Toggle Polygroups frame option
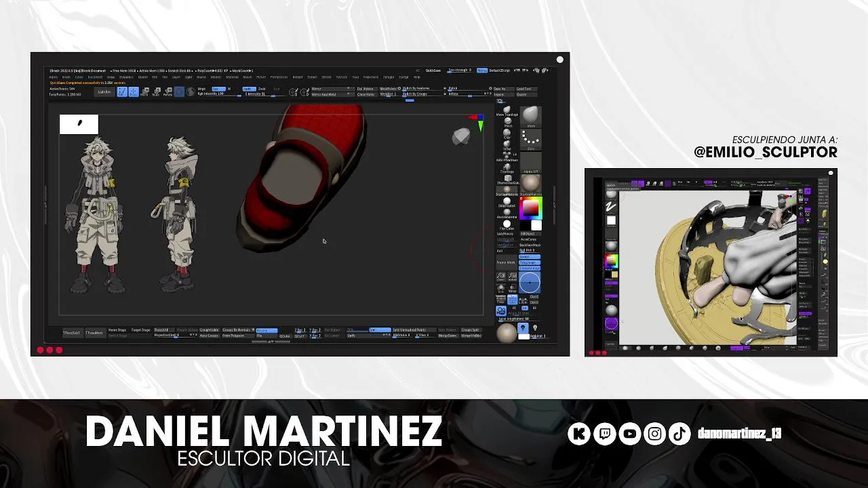The height and width of the screenshot is (488, 868). 530,262
